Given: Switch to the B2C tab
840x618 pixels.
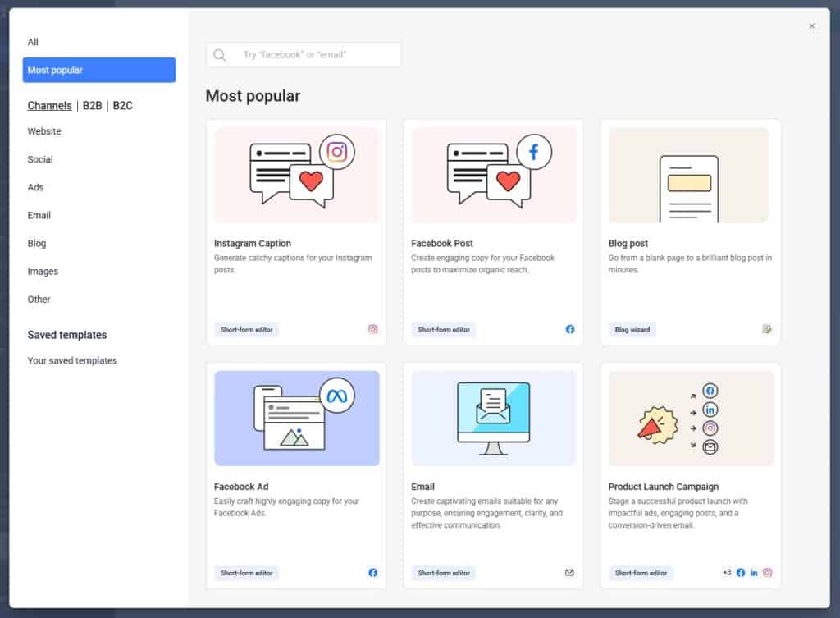Looking at the screenshot, I should point(122,106).
